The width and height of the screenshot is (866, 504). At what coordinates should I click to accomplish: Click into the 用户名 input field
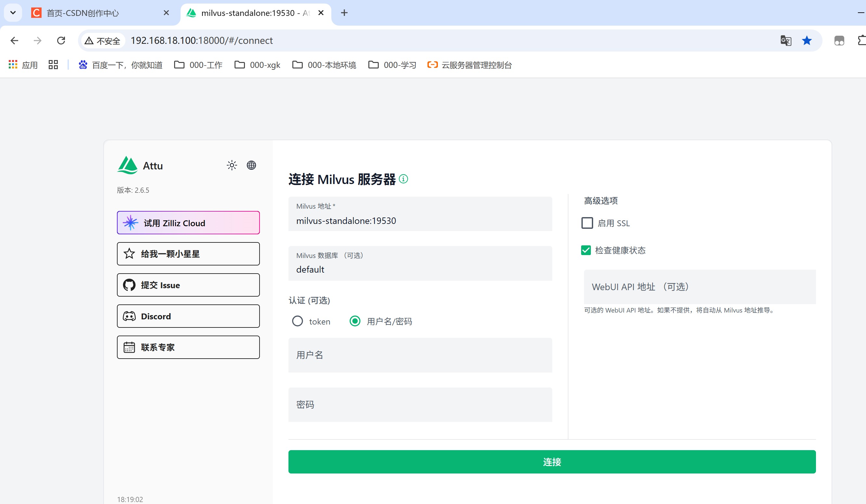[420, 355]
